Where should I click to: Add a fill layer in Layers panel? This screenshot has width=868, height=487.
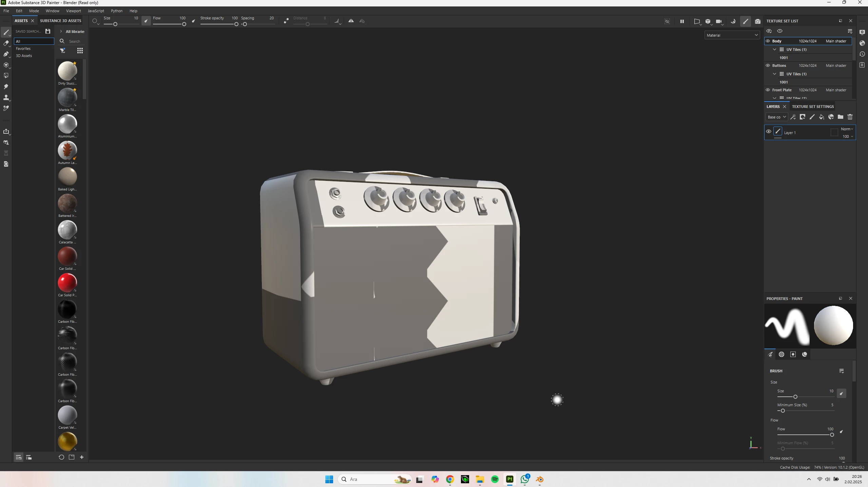(x=822, y=117)
